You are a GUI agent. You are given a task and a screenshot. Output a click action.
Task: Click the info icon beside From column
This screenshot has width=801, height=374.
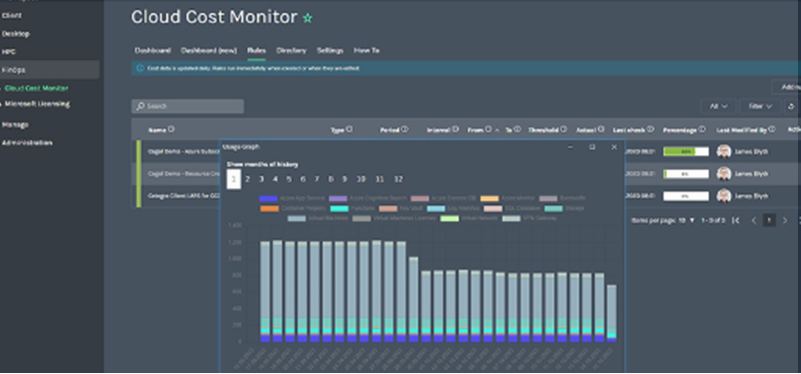click(x=488, y=129)
